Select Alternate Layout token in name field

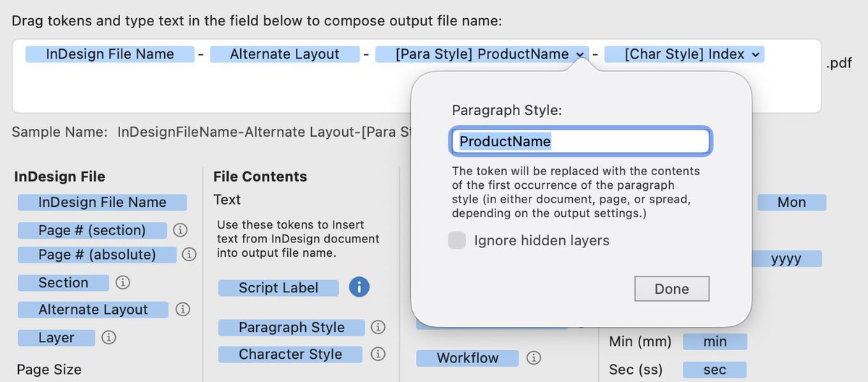[284, 54]
